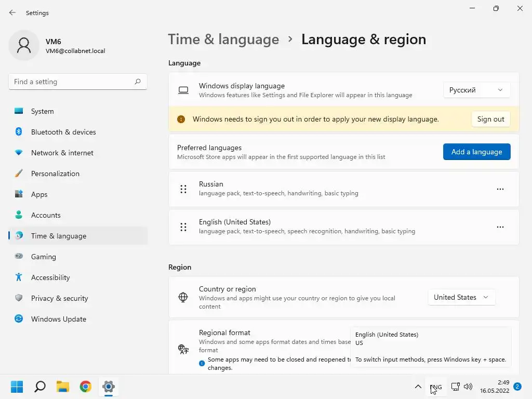Open taskbar Search
This screenshot has width=532, height=399.
[39, 387]
